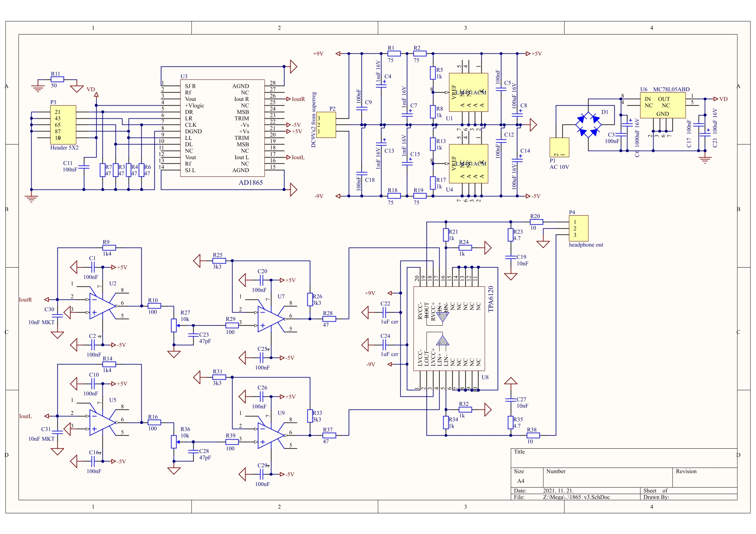
Task: Select the U8 TPA6120 amplifier chip body
Action: coord(449,329)
